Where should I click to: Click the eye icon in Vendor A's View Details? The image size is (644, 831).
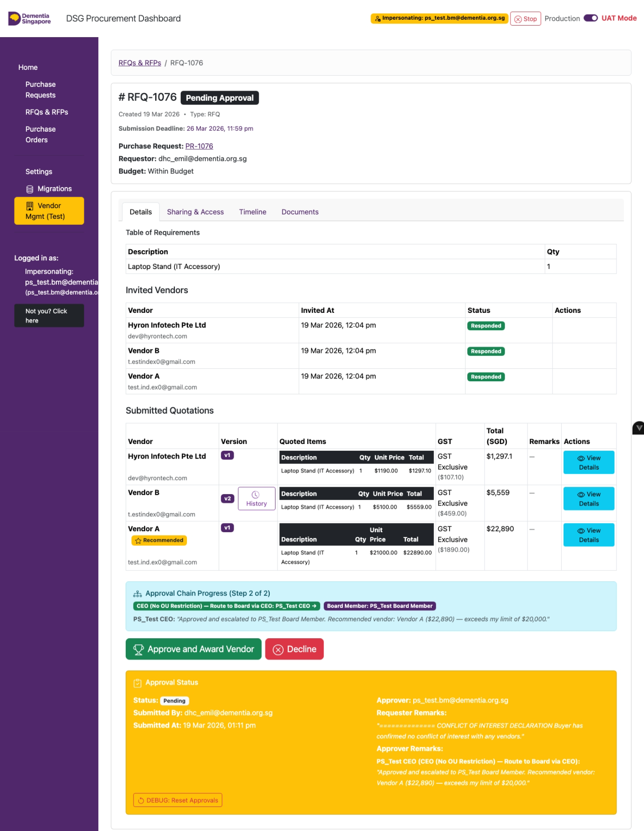[581, 531]
